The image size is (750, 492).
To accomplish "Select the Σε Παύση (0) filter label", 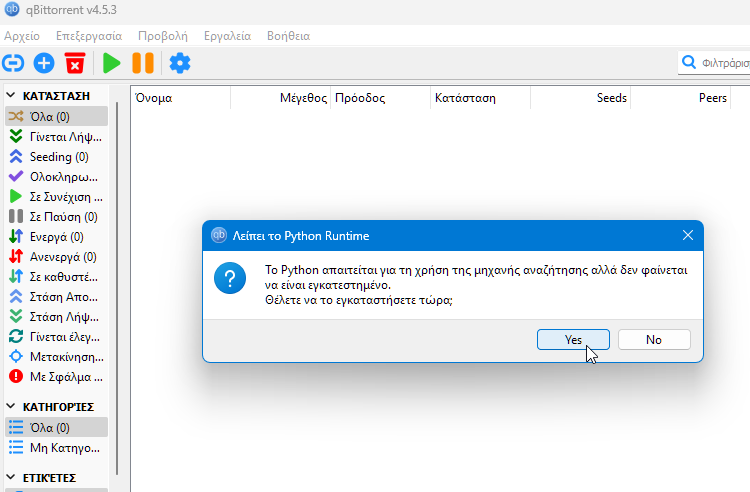I will point(64,217).
